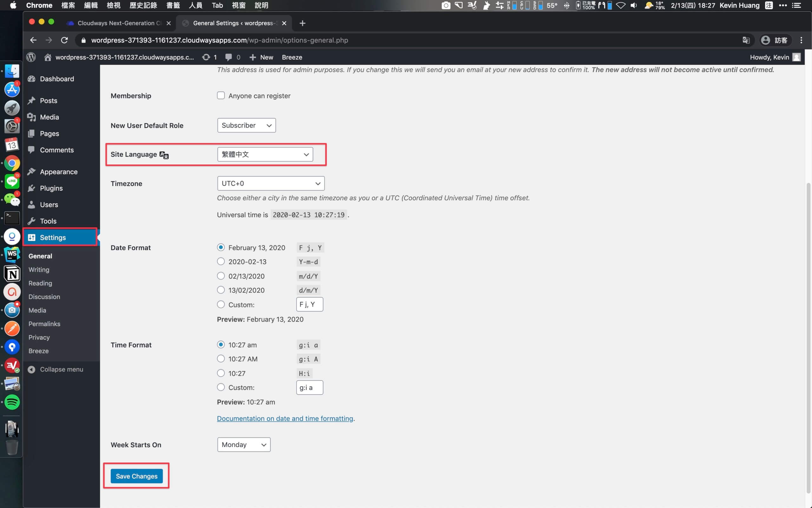Open LINE from the Dock

pos(12,182)
